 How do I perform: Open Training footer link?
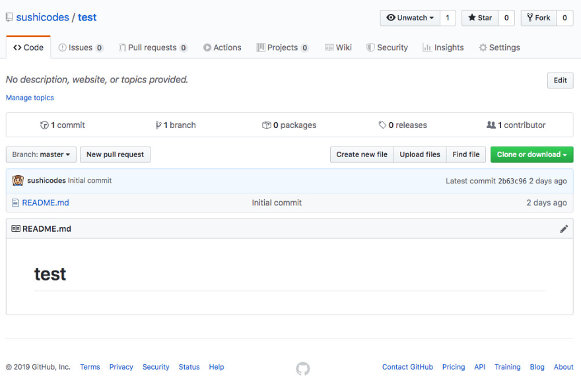click(508, 367)
